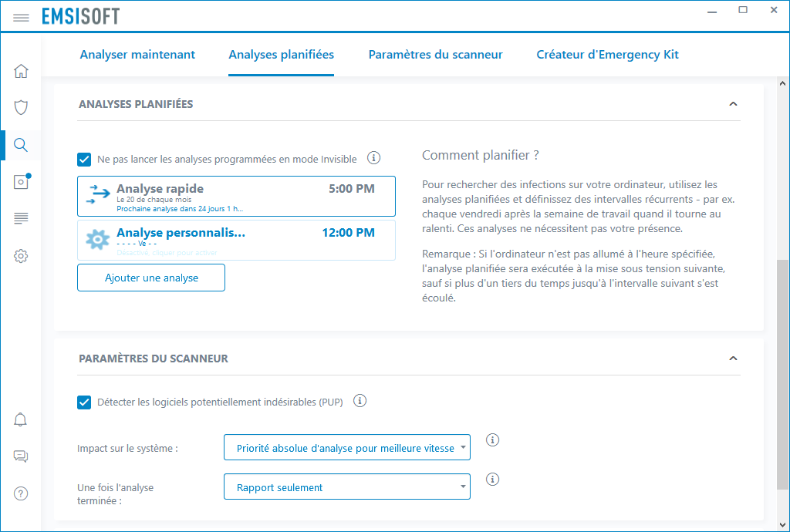Collapse the Paramètres du scanneur section
This screenshot has width=790, height=532.
click(733, 359)
